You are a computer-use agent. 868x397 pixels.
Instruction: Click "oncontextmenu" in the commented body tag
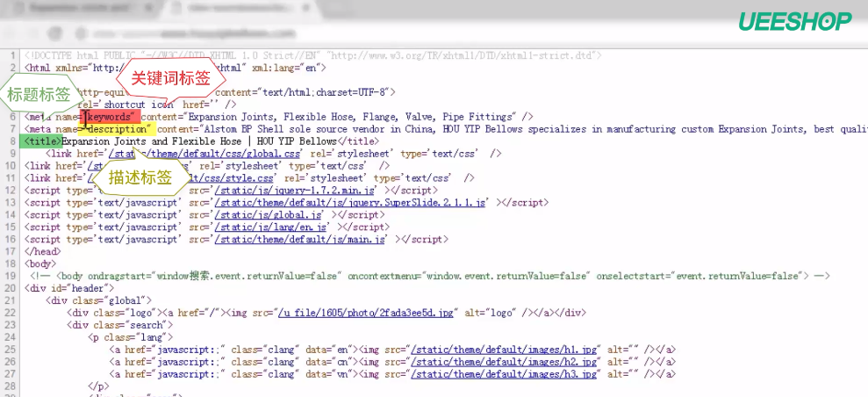click(x=383, y=276)
